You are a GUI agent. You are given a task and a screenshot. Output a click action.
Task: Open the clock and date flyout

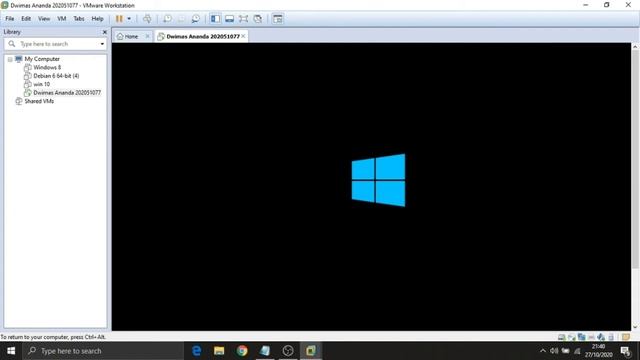click(x=599, y=351)
